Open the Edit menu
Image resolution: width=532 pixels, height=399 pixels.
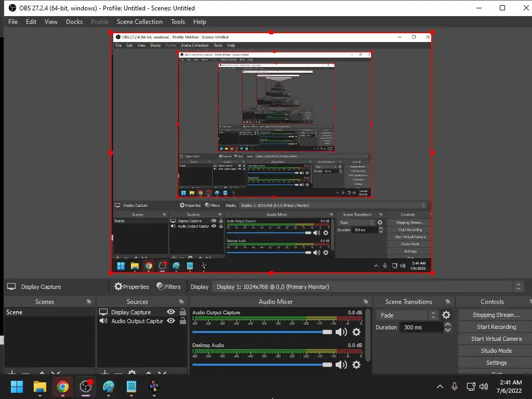[31, 22]
